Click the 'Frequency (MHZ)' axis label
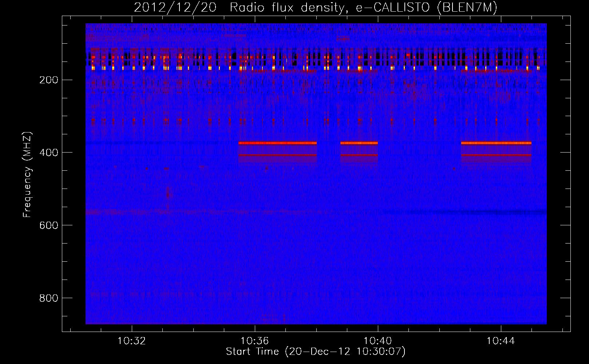Image resolution: width=589 pixels, height=364 pixels. pos(27,175)
